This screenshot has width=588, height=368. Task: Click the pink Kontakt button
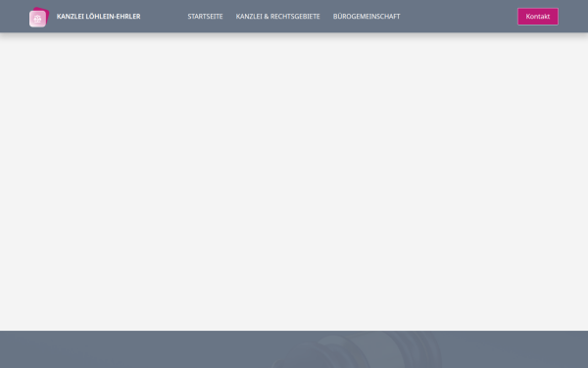click(538, 17)
